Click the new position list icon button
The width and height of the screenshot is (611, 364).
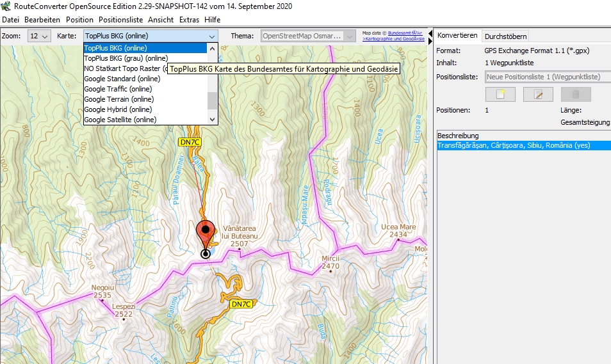point(500,95)
